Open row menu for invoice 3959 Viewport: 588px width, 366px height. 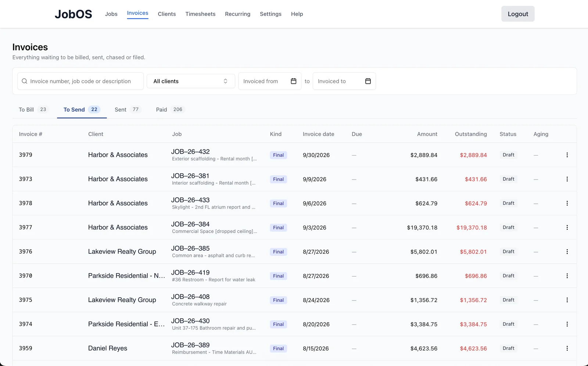click(x=567, y=348)
